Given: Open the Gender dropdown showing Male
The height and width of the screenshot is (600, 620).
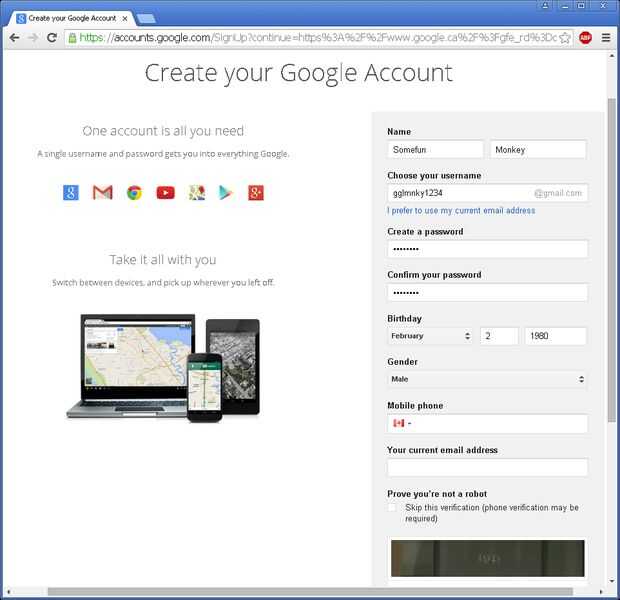Looking at the screenshot, I should [487, 379].
